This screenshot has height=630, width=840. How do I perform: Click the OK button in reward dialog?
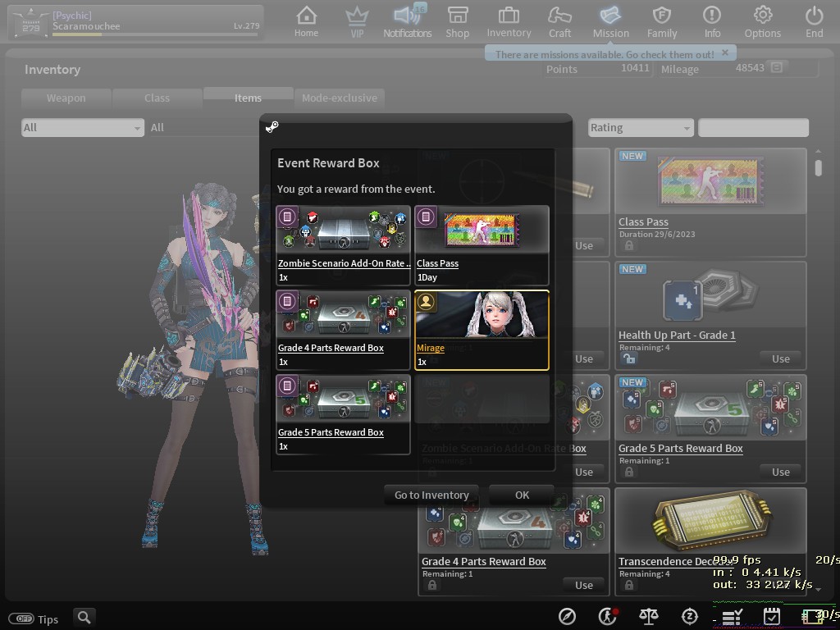522,495
